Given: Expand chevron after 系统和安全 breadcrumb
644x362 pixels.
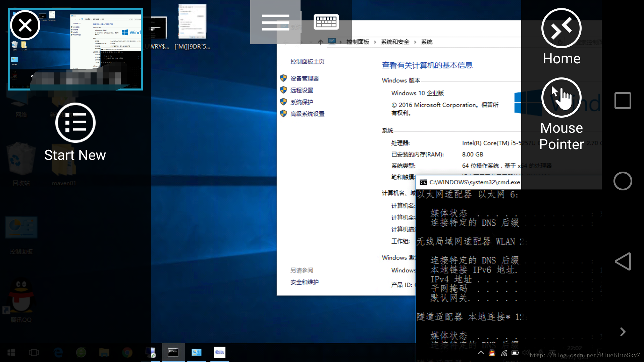Looking at the screenshot, I should coord(415,42).
